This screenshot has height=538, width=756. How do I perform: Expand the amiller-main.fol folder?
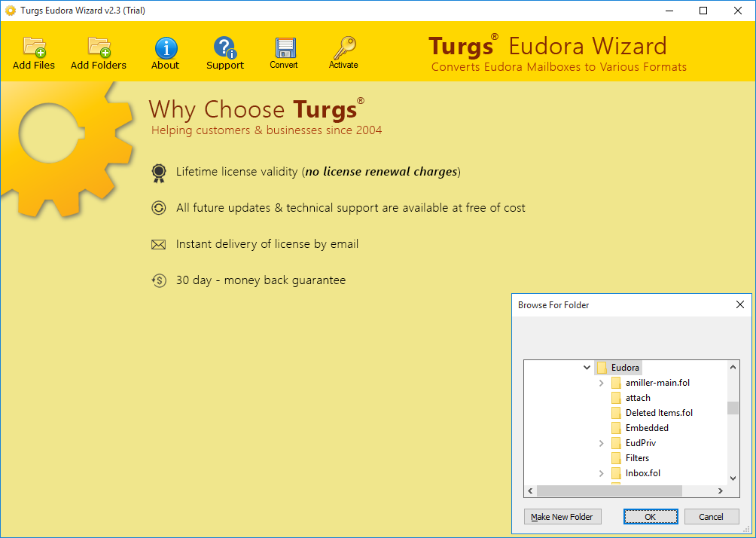(601, 383)
